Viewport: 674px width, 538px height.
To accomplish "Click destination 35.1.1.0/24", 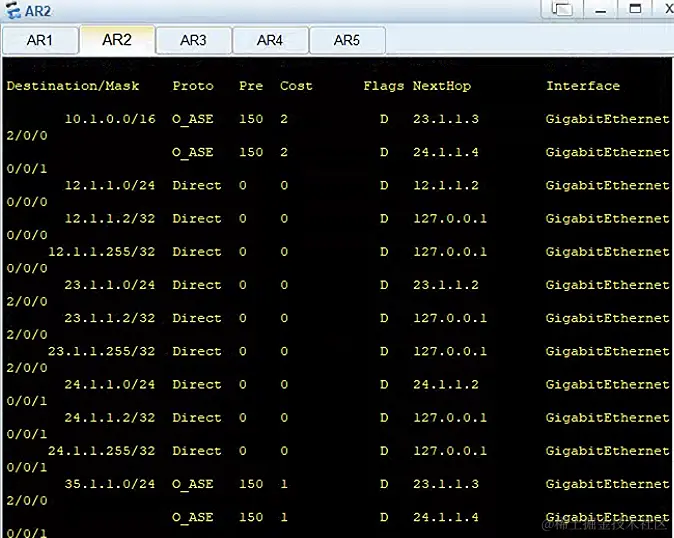I will pyautogui.click(x=110, y=484).
